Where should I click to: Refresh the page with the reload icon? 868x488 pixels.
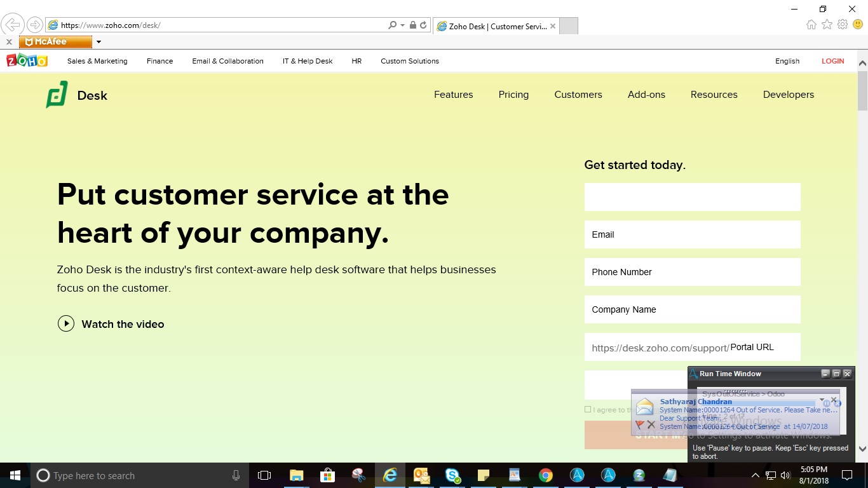tap(423, 25)
